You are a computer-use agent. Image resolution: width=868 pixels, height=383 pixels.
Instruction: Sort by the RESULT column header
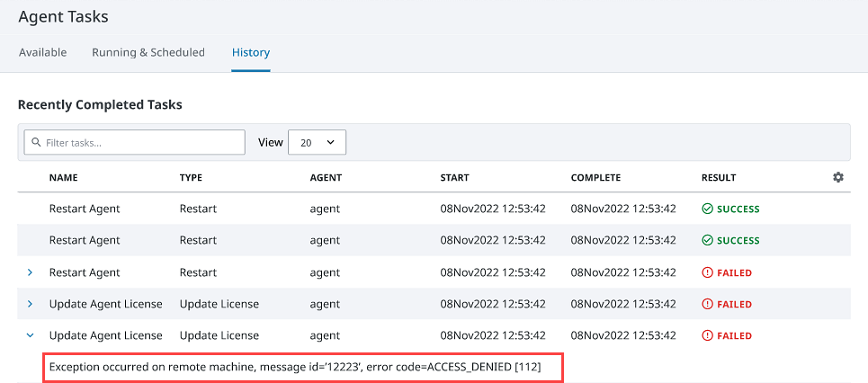click(719, 178)
